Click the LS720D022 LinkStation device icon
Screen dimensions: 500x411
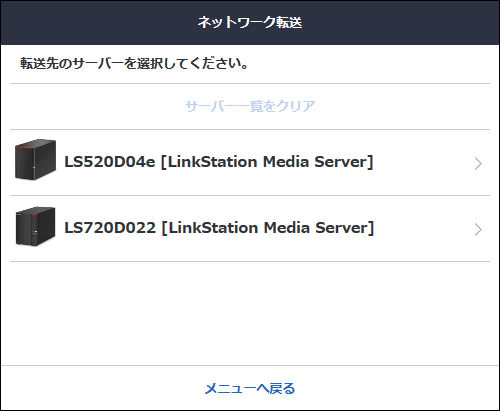[35, 226]
